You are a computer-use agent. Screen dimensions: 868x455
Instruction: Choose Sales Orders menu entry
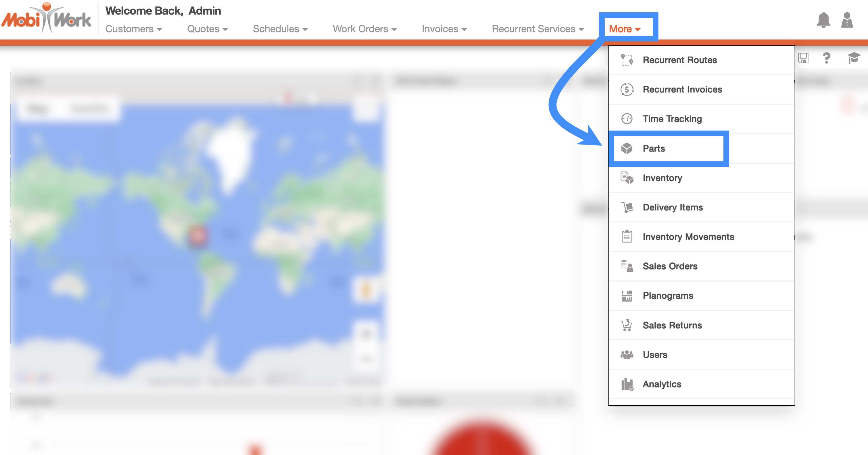(670, 266)
